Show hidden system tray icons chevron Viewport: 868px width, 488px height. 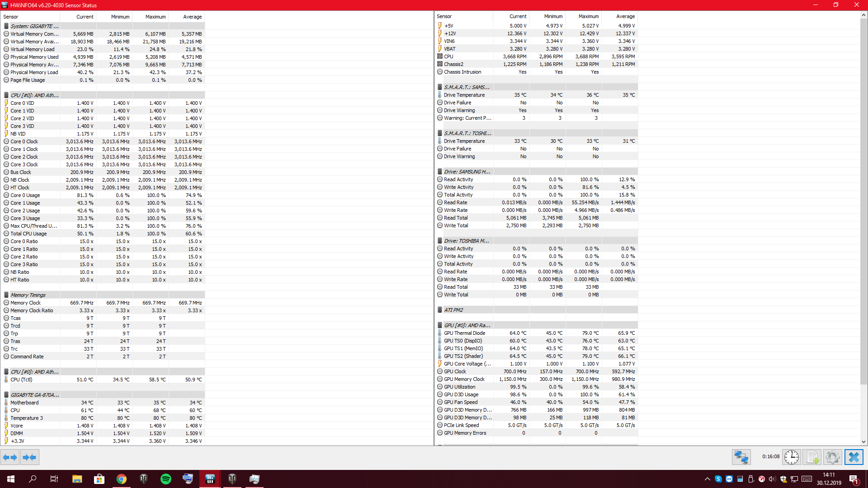707,479
